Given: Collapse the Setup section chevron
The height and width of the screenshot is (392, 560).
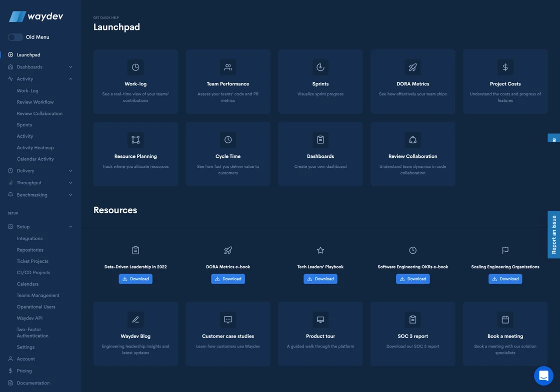Looking at the screenshot, I should (70, 227).
